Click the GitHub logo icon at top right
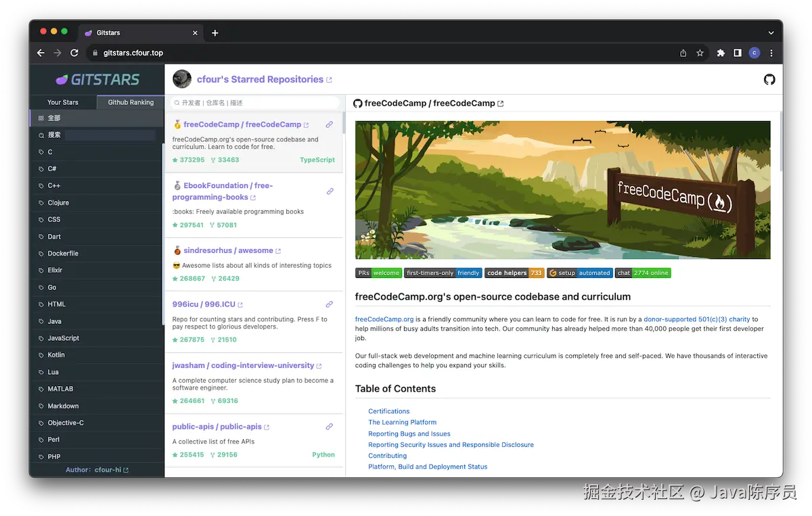This screenshot has height=516, width=812. (x=769, y=80)
